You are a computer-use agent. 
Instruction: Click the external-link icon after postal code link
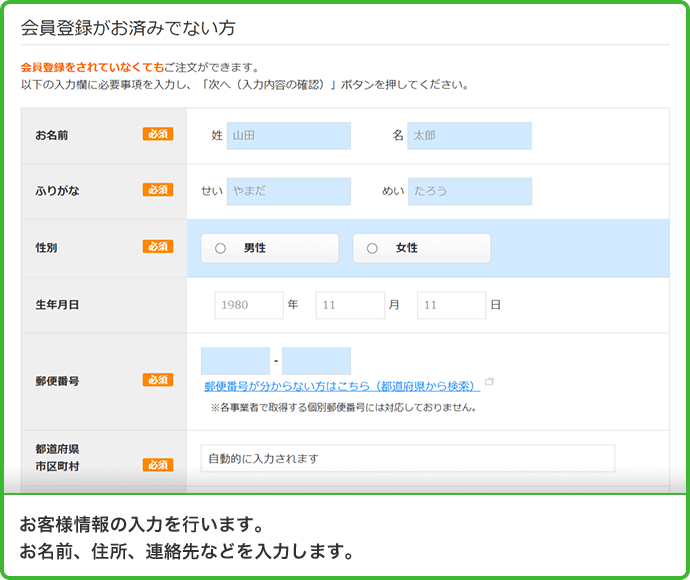[489, 382]
